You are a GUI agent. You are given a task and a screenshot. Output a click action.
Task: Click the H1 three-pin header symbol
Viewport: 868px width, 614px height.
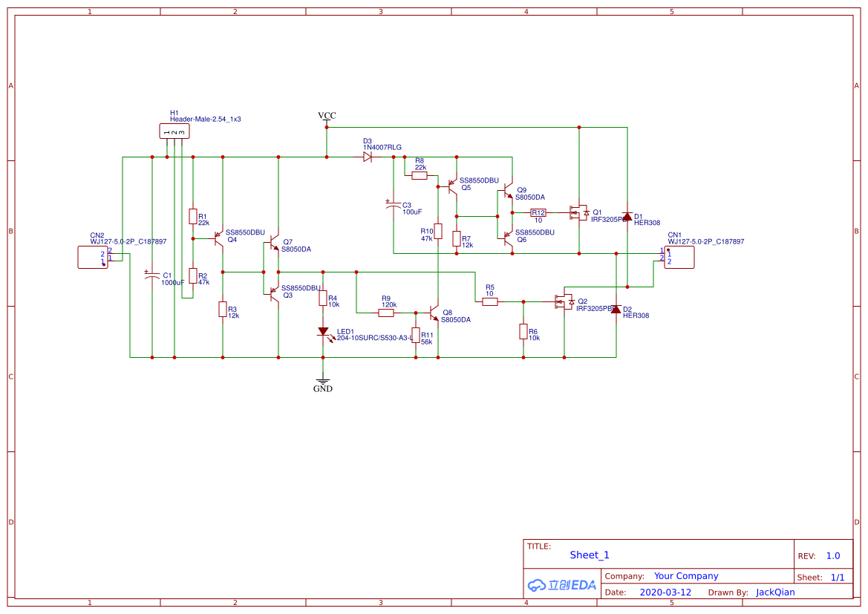coord(174,131)
